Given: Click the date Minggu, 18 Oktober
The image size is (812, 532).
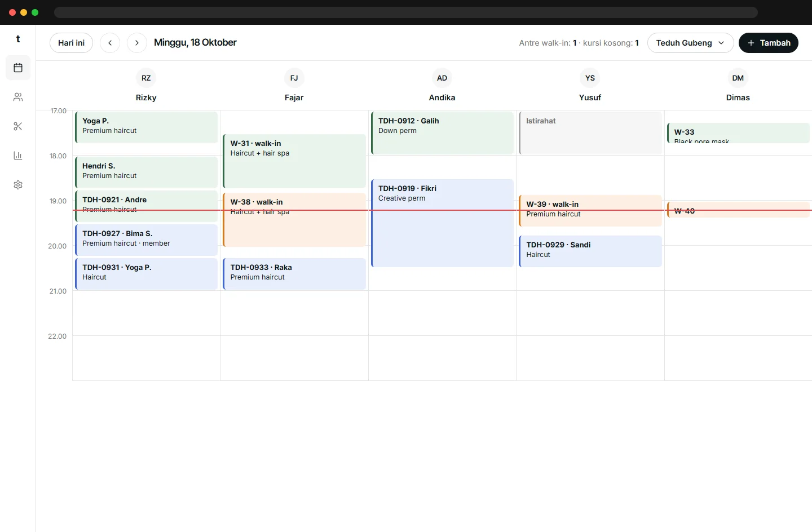Looking at the screenshot, I should [x=195, y=42].
